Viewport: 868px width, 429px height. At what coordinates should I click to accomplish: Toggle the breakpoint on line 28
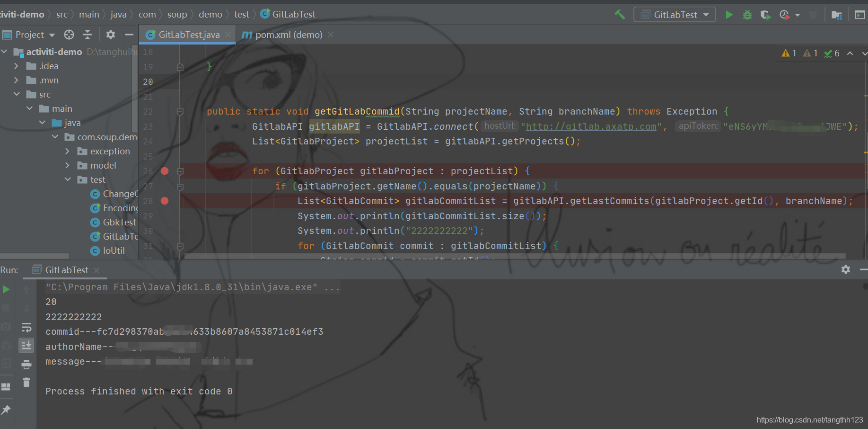pos(165,201)
